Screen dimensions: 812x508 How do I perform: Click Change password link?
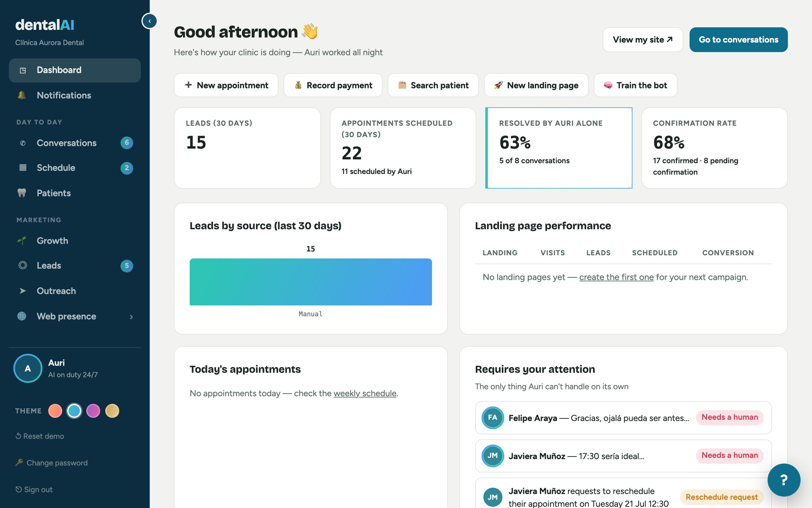tap(51, 463)
